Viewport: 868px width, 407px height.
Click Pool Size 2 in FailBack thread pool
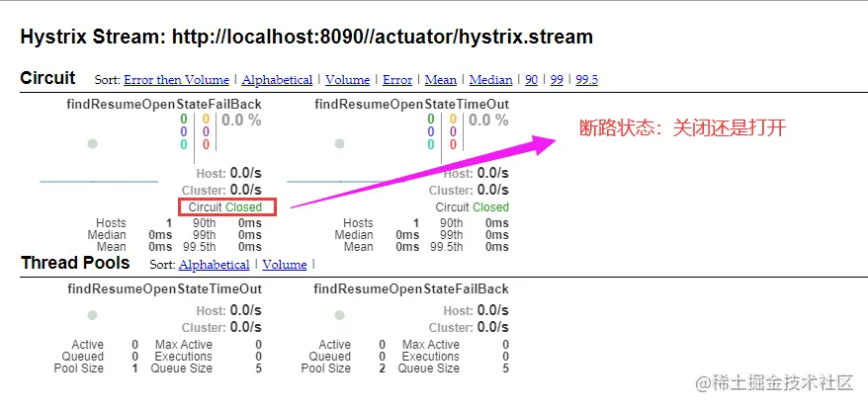[382, 368]
